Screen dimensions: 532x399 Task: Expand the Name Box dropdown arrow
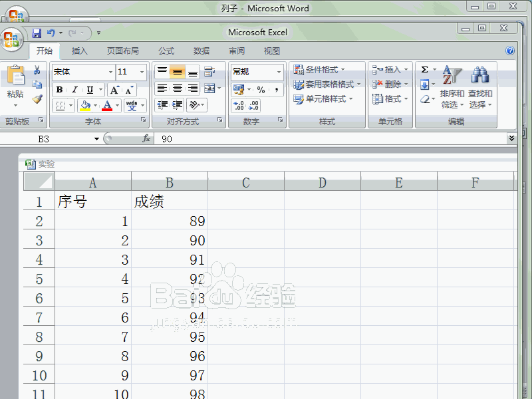pyautogui.click(x=96, y=139)
